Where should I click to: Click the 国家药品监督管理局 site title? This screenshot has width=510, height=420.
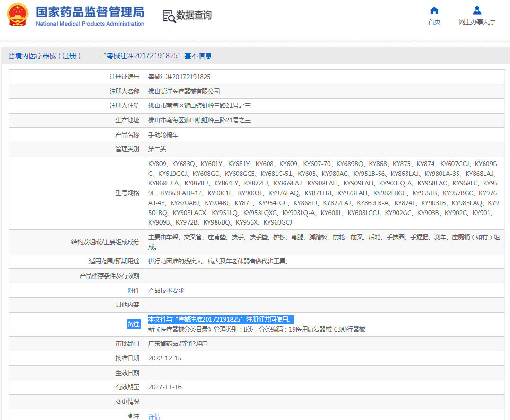(90, 12)
